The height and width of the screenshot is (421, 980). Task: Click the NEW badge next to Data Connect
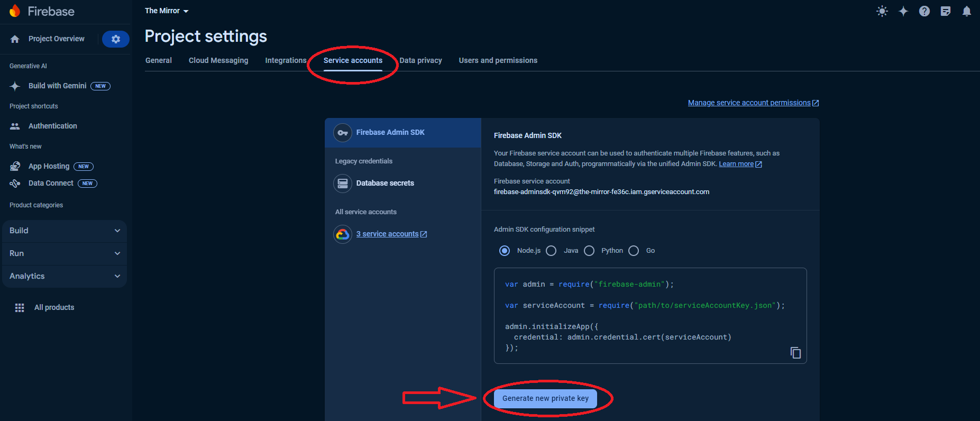click(x=87, y=184)
